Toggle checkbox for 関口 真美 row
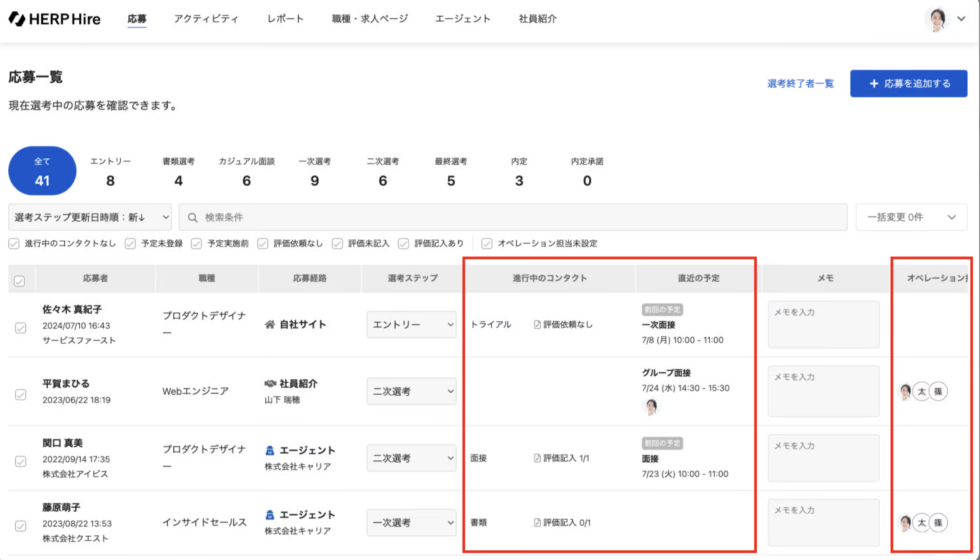This screenshot has width=980, height=560. pyautogui.click(x=20, y=461)
